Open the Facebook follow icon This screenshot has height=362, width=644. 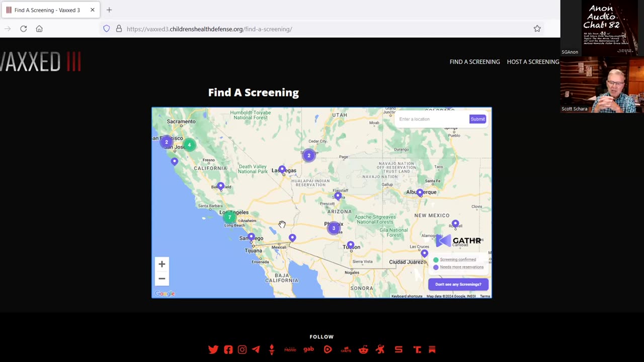pos(228,349)
